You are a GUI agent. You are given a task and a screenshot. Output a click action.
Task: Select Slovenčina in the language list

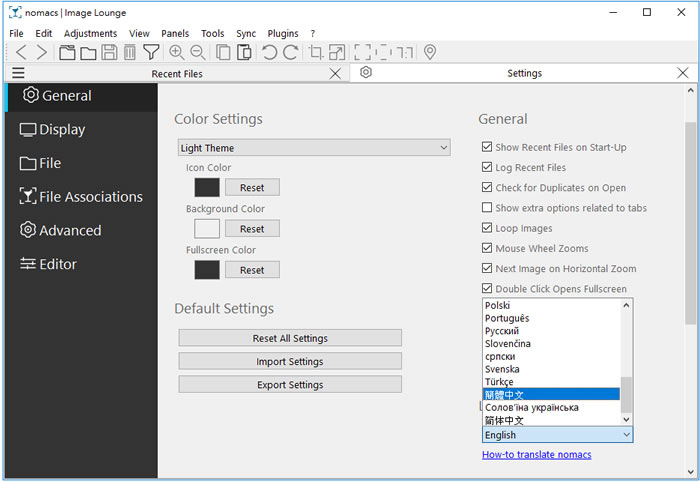pos(551,344)
